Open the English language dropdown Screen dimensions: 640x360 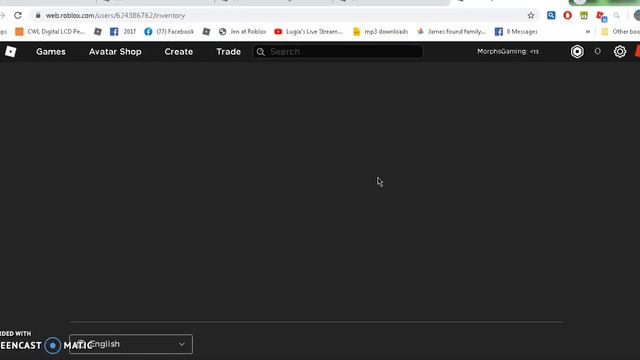131,344
